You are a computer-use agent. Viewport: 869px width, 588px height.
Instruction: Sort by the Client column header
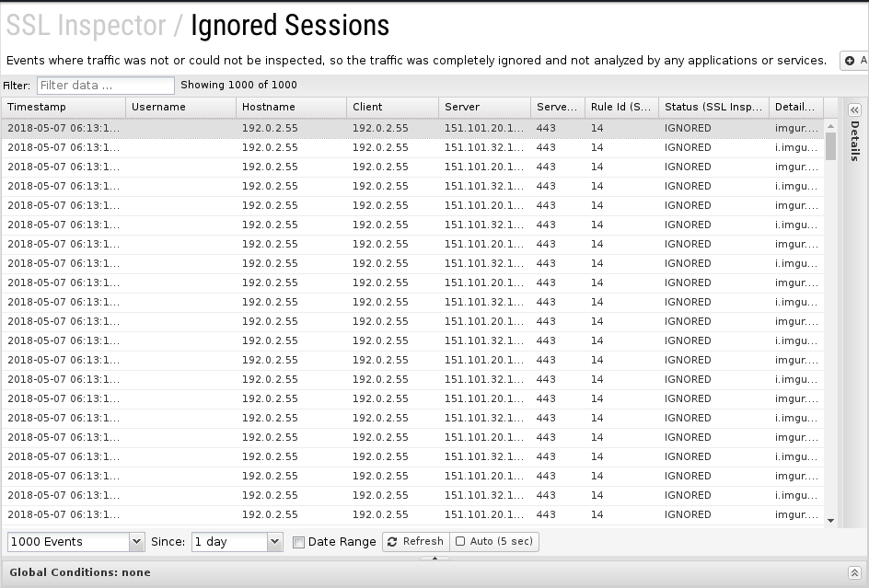coord(391,108)
